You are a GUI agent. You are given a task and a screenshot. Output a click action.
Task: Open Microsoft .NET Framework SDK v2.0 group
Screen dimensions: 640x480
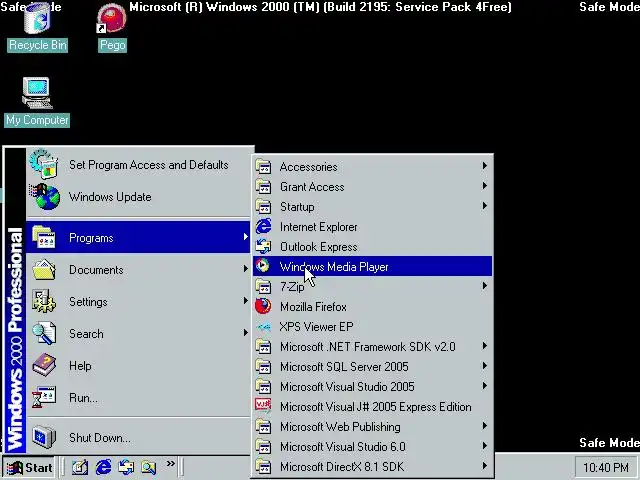click(373, 346)
